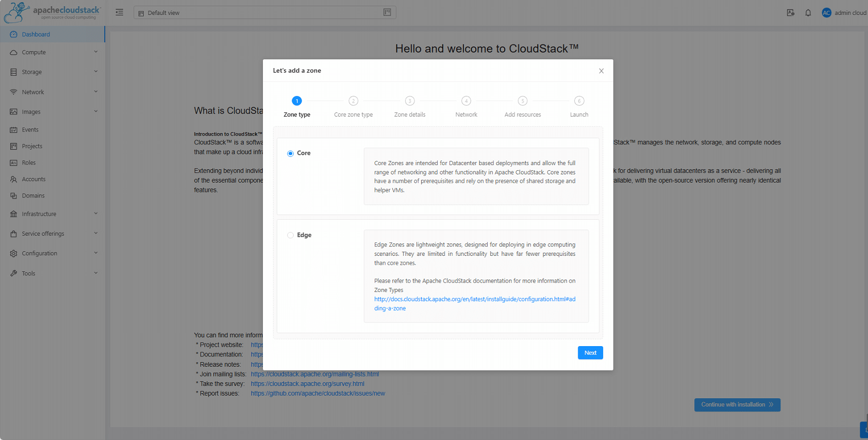
Task: Expand the Compute menu chevron
Action: click(96, 52)
